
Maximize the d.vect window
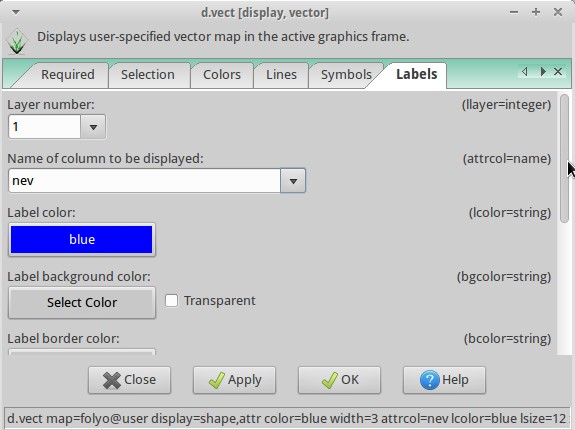coord(536,12)
